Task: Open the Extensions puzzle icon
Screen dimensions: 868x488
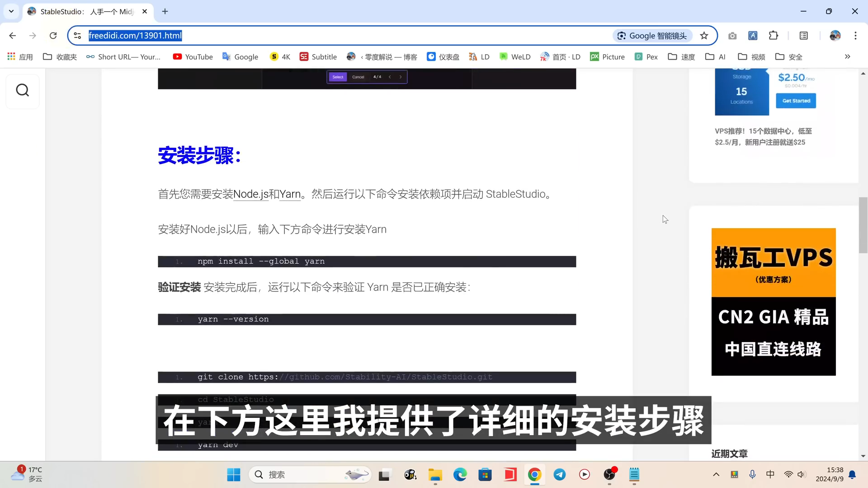Action: (774, 36)
